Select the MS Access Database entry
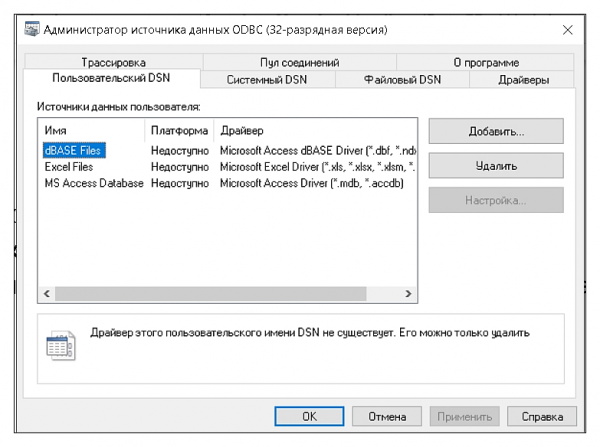600x447 pixels. point(94,183)
